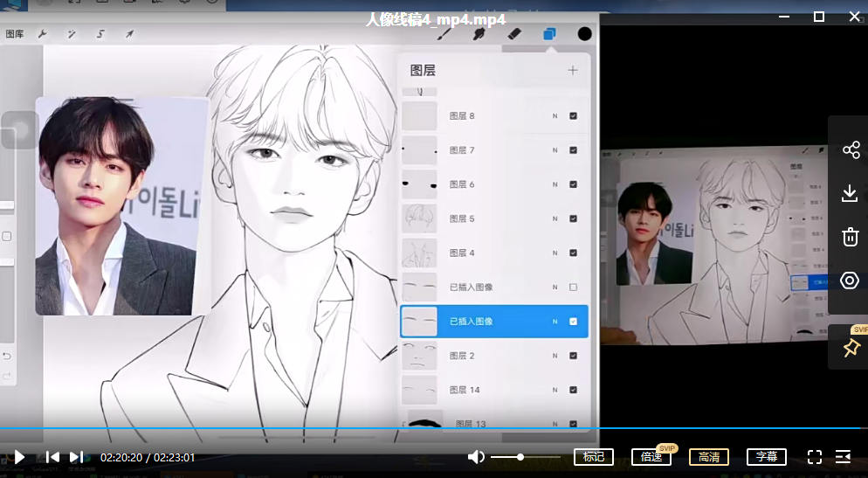Go to the previous video
The image size is (868, 478).
pyautogui.click(x=52, y=457)
